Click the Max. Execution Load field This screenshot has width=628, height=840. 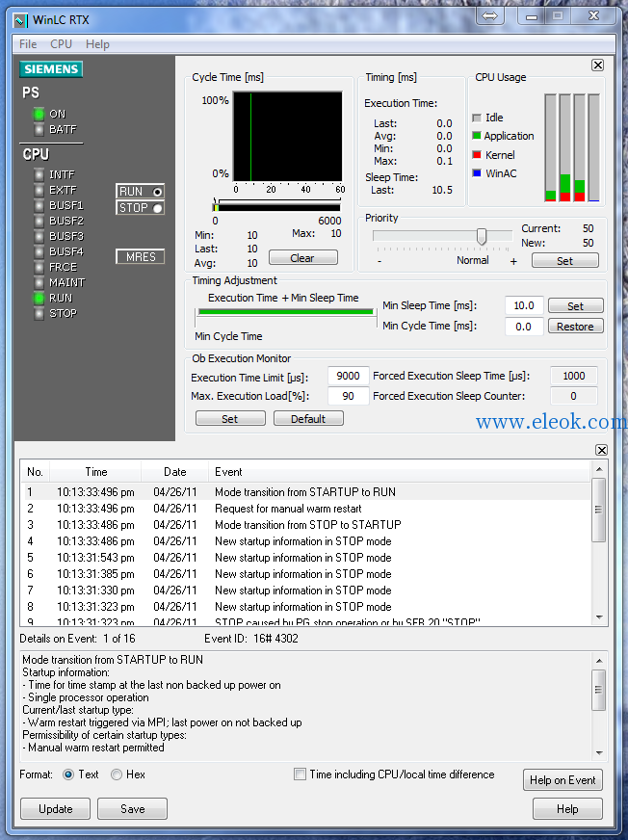point(349,396)
